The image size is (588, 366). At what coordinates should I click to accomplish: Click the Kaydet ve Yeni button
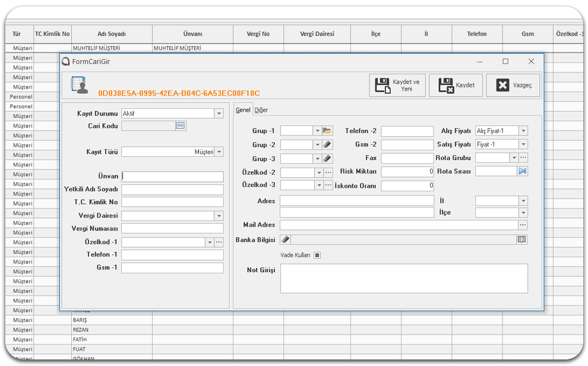pyautogui.click(x=398, y=86)
